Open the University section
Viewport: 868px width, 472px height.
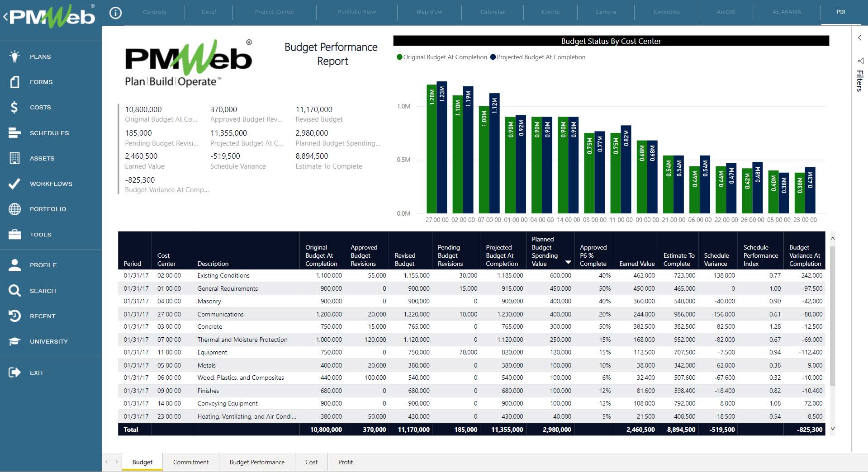49,341
